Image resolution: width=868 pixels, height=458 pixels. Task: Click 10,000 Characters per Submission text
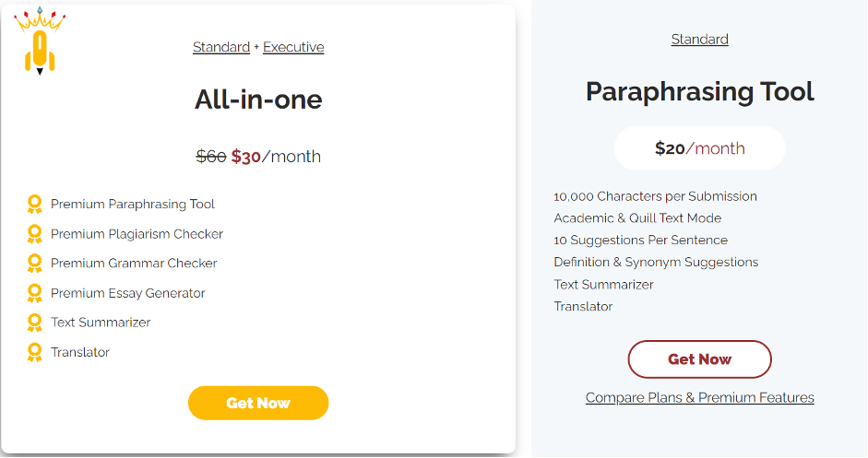[x=655, y=196]
